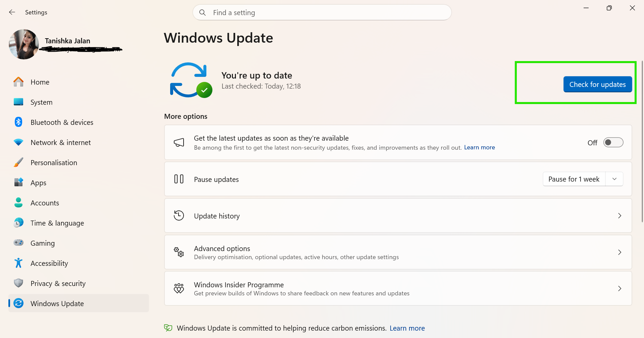Toggle get latest updates switch
Image resolution: width=644 pixels, height=338 pixels.
coord(613,143)
